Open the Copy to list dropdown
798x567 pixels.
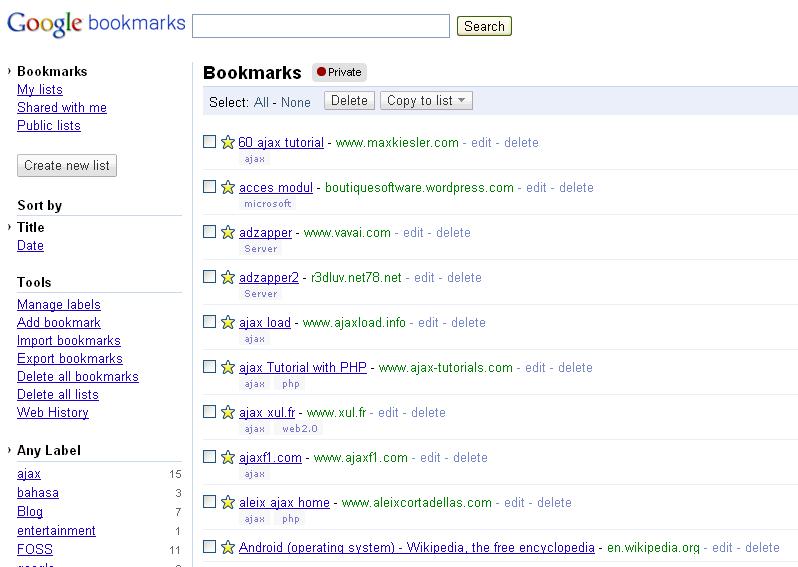pyautogui.click(x=426, y=100)
